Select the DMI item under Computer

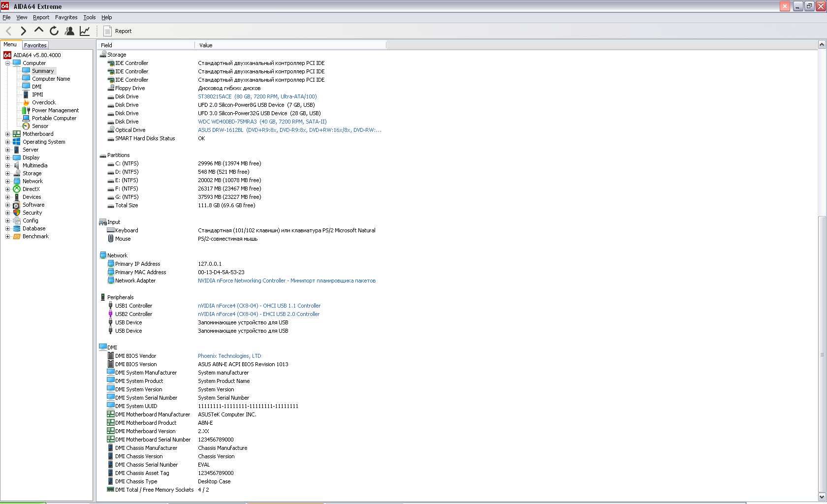point(37,87)
